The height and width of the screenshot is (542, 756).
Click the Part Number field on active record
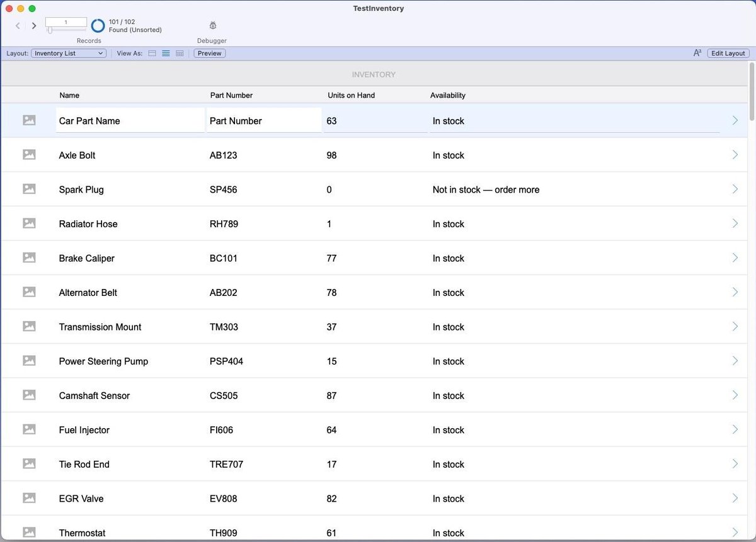263,121
